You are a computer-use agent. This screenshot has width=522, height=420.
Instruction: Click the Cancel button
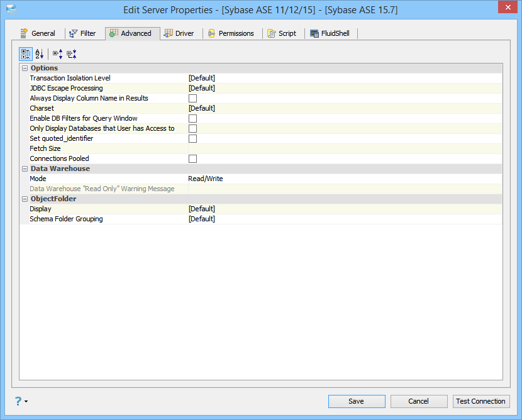click(x=419, y=401)
